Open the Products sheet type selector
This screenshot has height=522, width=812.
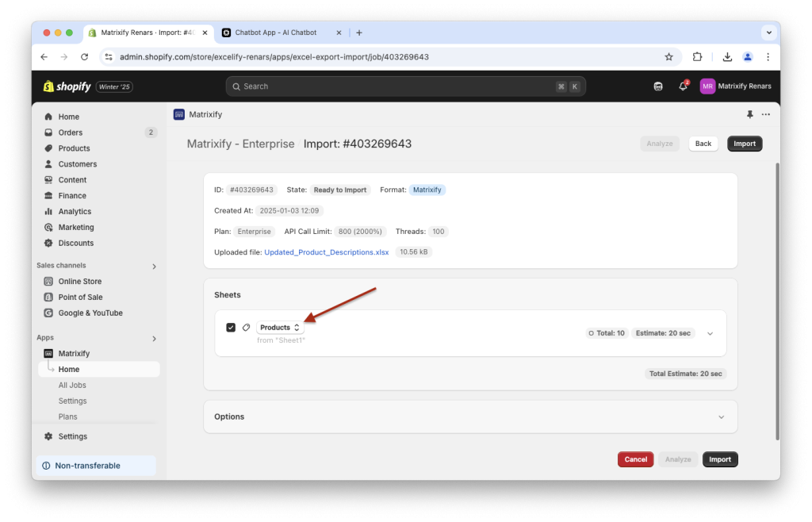coord(279,326)
